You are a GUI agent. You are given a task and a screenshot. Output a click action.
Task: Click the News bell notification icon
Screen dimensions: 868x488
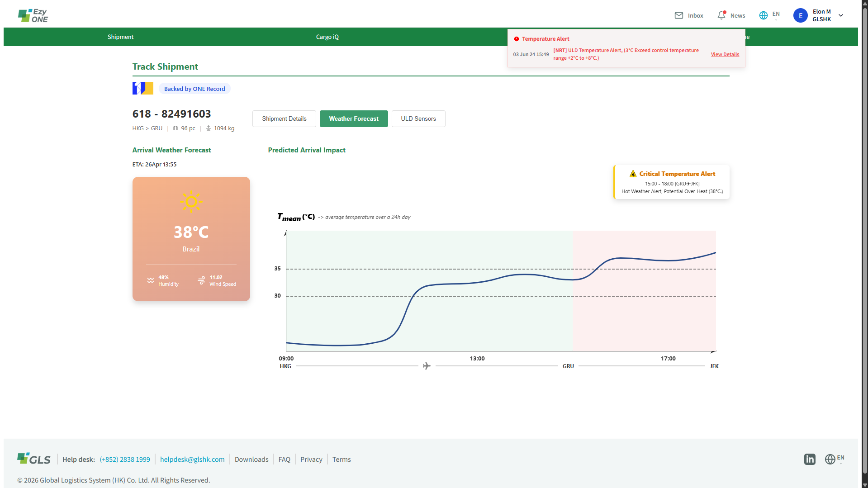(721, 15)
